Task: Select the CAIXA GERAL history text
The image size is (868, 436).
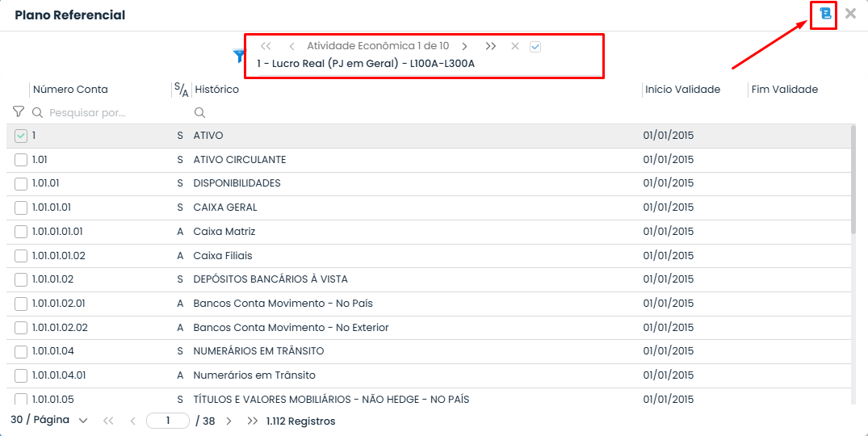Action: (225, 208)
